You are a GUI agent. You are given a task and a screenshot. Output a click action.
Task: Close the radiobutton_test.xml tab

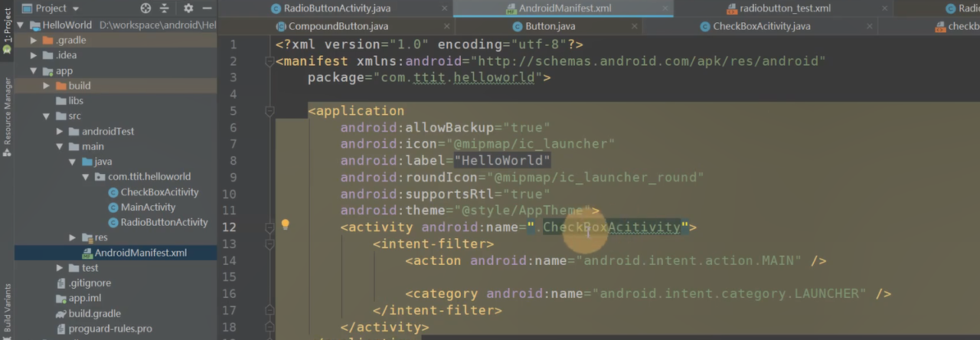pos(887,8)
